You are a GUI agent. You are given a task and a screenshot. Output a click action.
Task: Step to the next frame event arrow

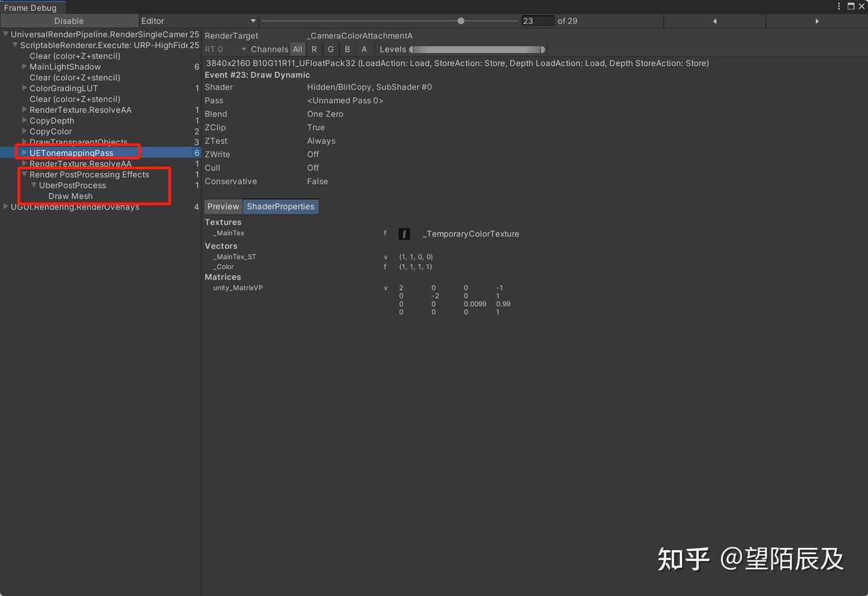(x=817, y=20)
